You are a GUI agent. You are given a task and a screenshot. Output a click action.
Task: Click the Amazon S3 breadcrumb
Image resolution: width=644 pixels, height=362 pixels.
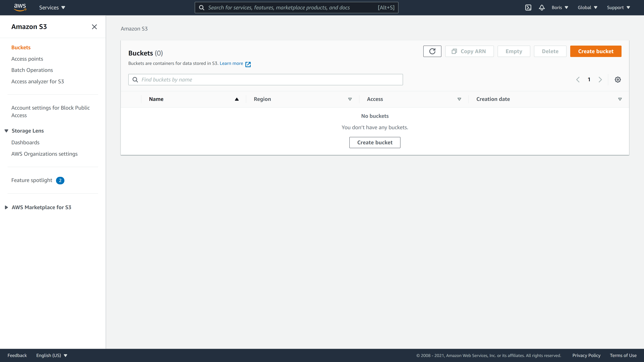(x=134, y=29)
